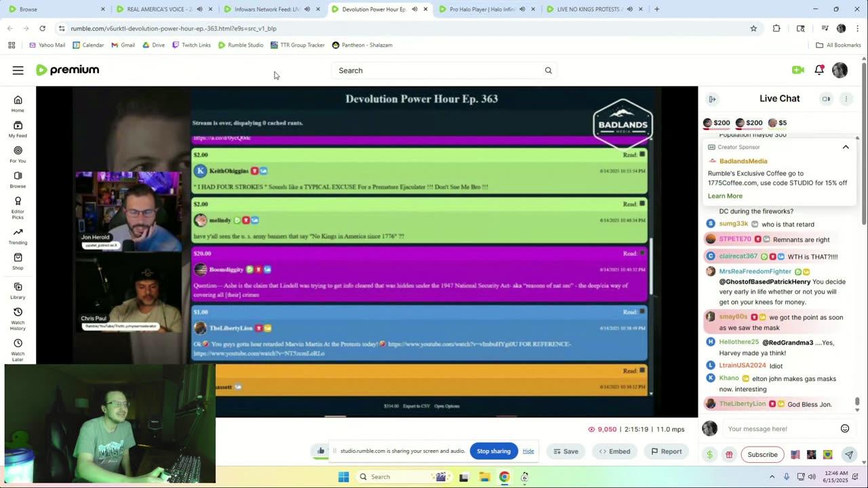
Task: Click the search magnifier icon
Action: click(x=548, y=70)
